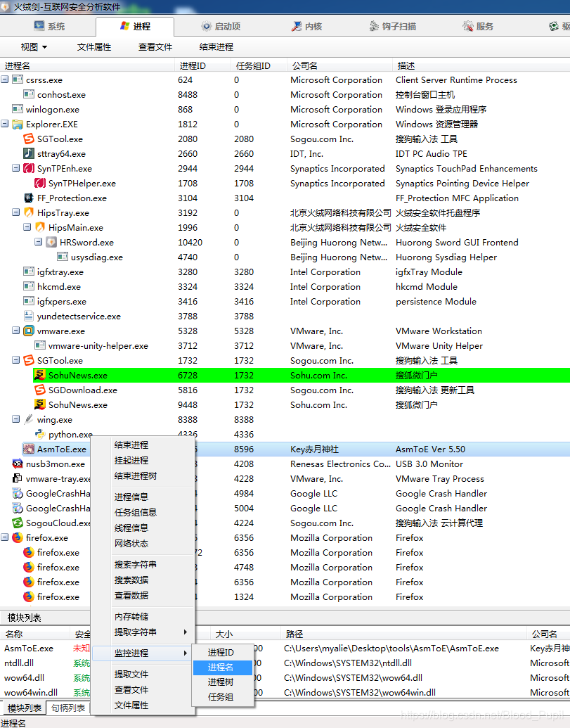
Task: Click the igfxtray.exe icon
Action: point(29,272)
